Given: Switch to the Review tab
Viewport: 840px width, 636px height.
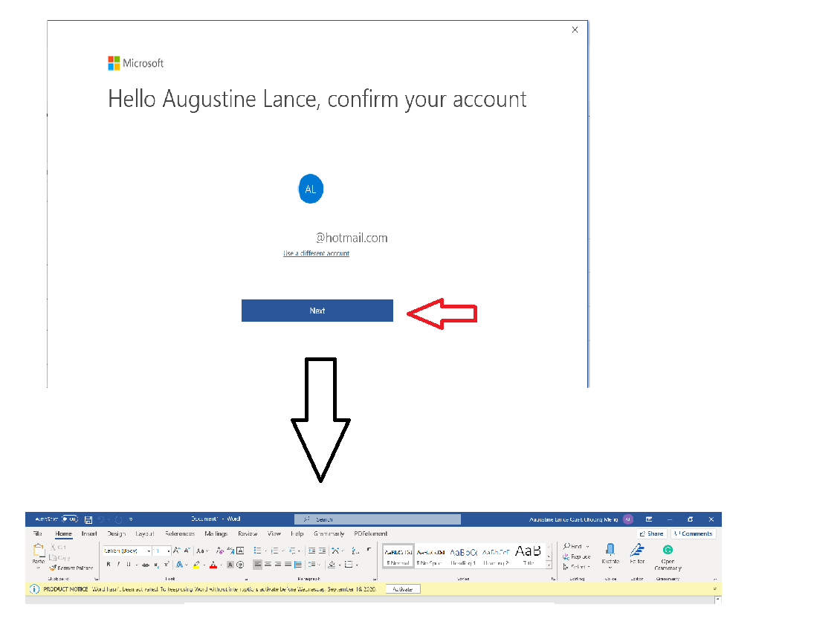Looking at the screenshot, I should pyautogui.click(x=248, y=533).
